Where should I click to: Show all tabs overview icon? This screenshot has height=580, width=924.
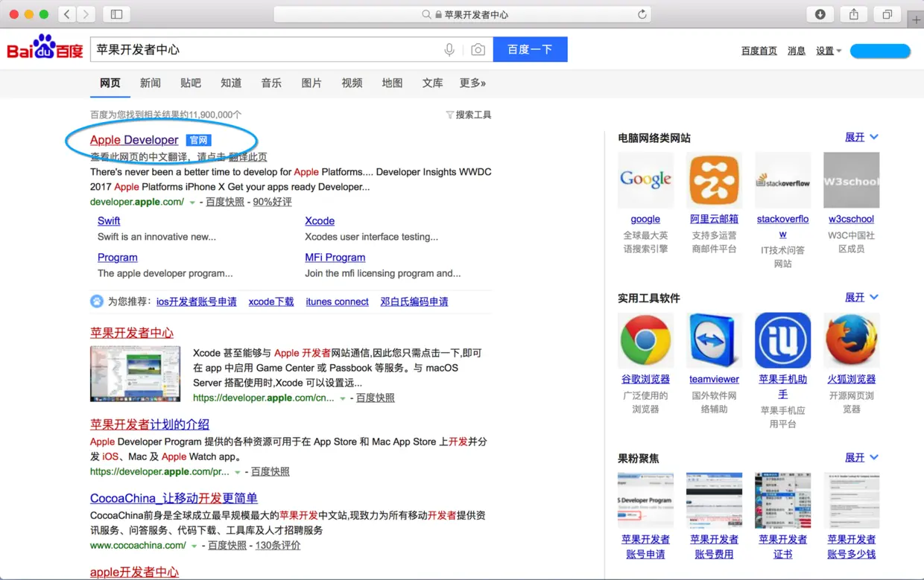[x=887, y=14]
